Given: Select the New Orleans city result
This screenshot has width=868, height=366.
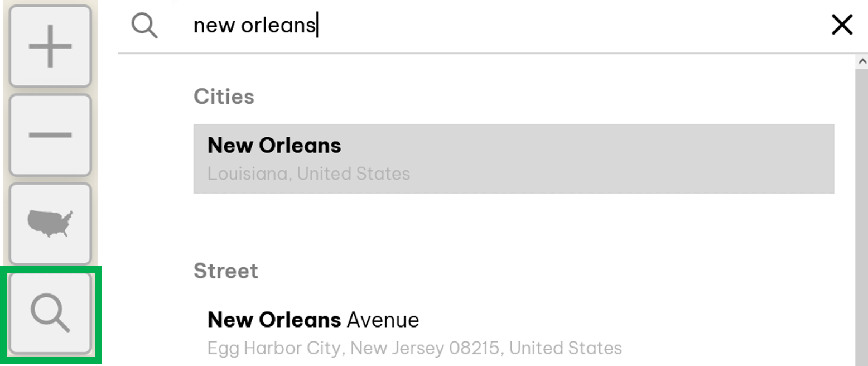Looking at the screenshot, I should [513, 159].
